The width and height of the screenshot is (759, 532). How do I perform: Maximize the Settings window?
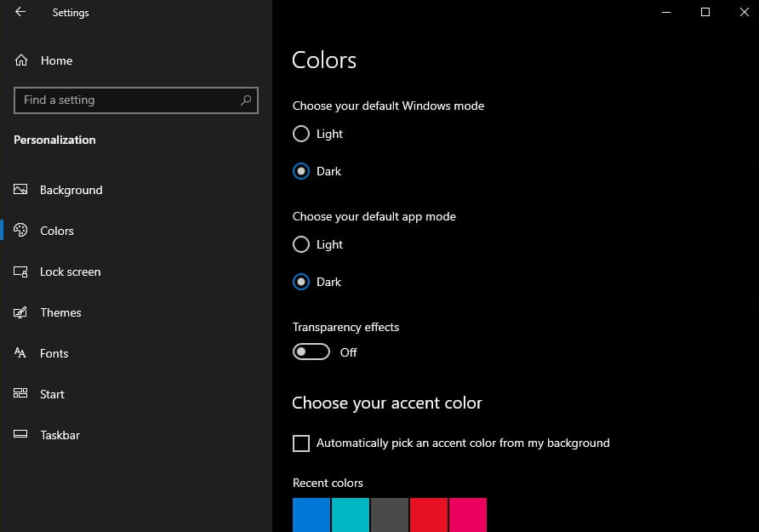705,12
